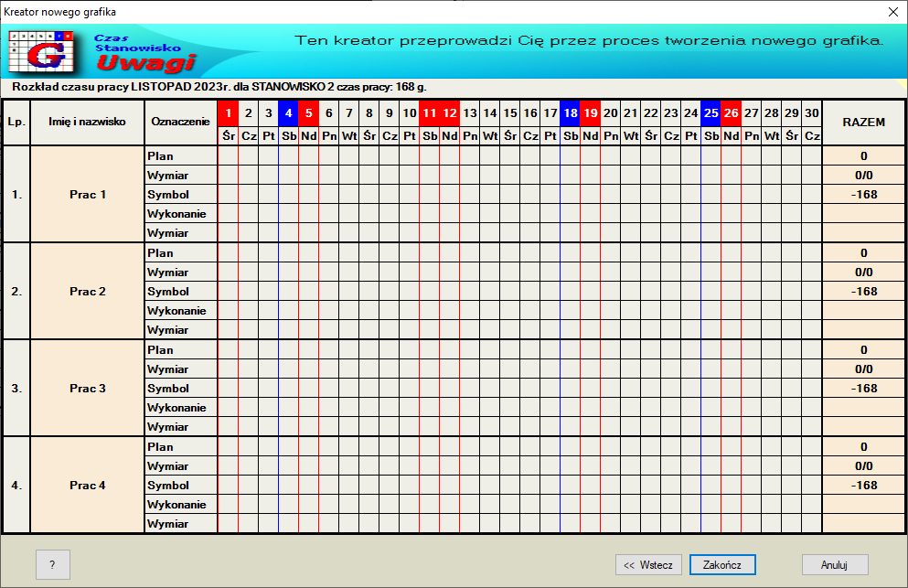The height and width of the screenshot is (588, 908).
Task: Click the red day 1 column header
Action: [x=228, y=113]
